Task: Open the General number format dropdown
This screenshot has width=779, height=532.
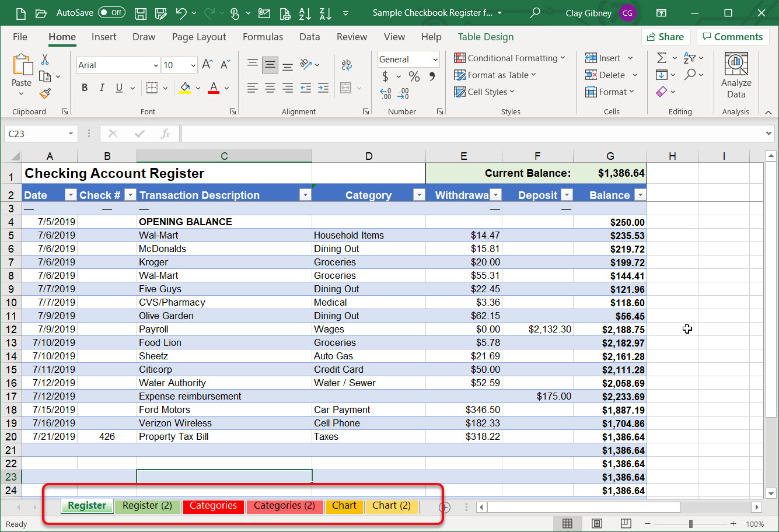Action: (x=434, y=59)
